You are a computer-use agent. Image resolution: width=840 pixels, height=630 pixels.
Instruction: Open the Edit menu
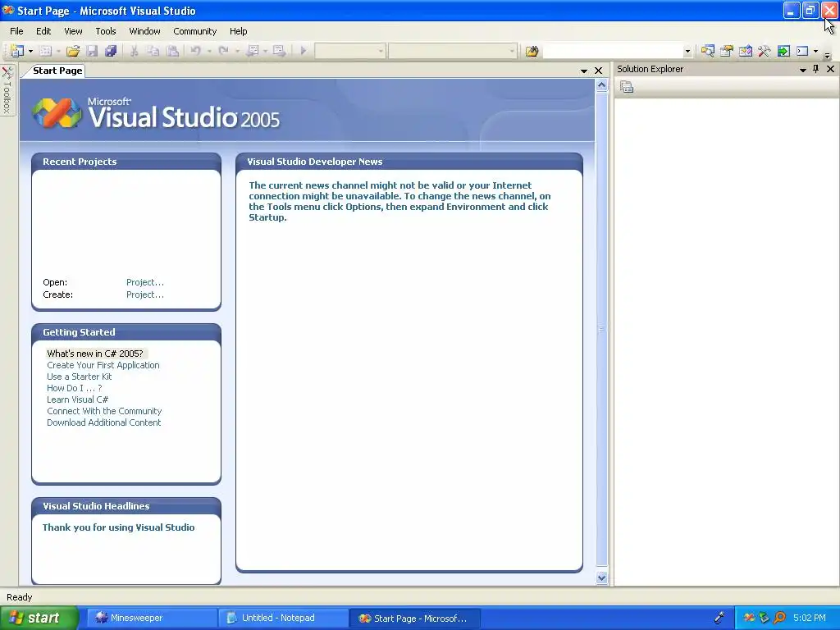tap(43, 31)
